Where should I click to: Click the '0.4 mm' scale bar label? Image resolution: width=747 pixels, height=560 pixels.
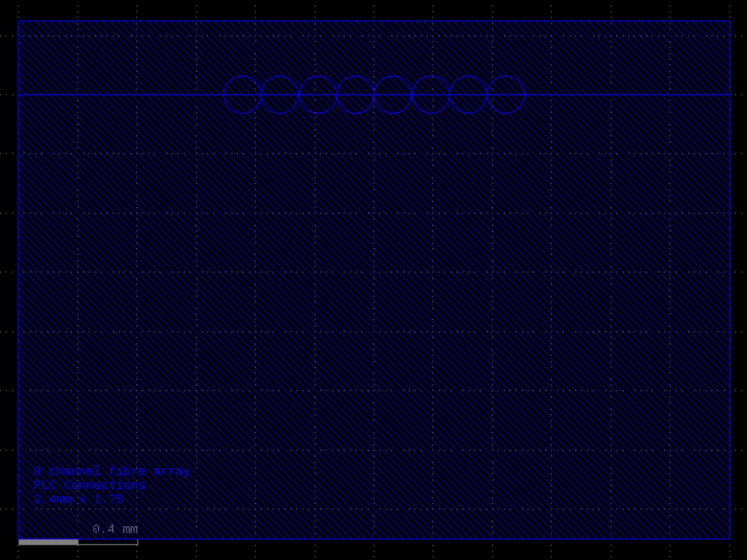tap(115, 529)
